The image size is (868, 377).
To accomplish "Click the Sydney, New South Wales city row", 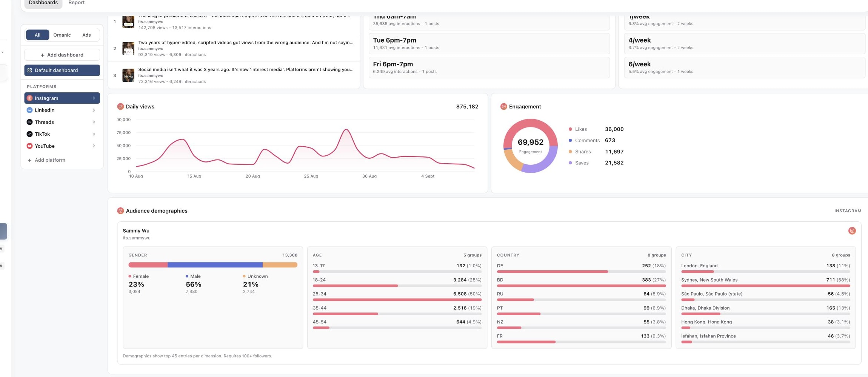I will pos(765,282).
